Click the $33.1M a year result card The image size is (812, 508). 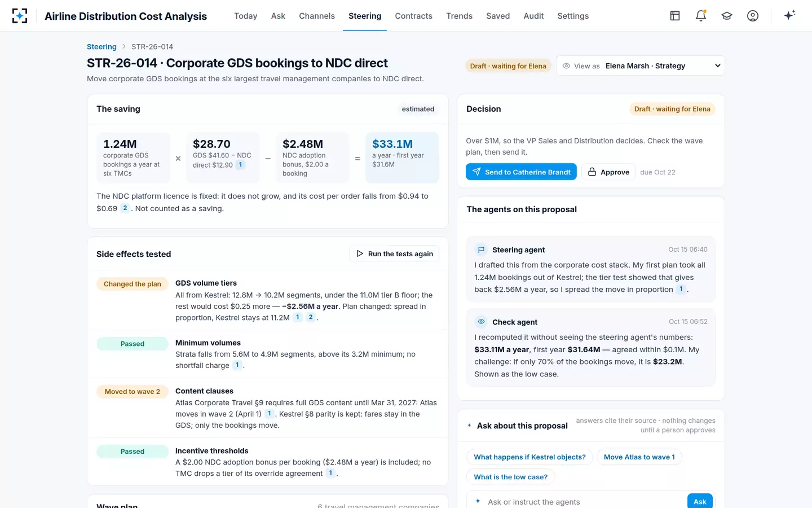coord(402,157)
